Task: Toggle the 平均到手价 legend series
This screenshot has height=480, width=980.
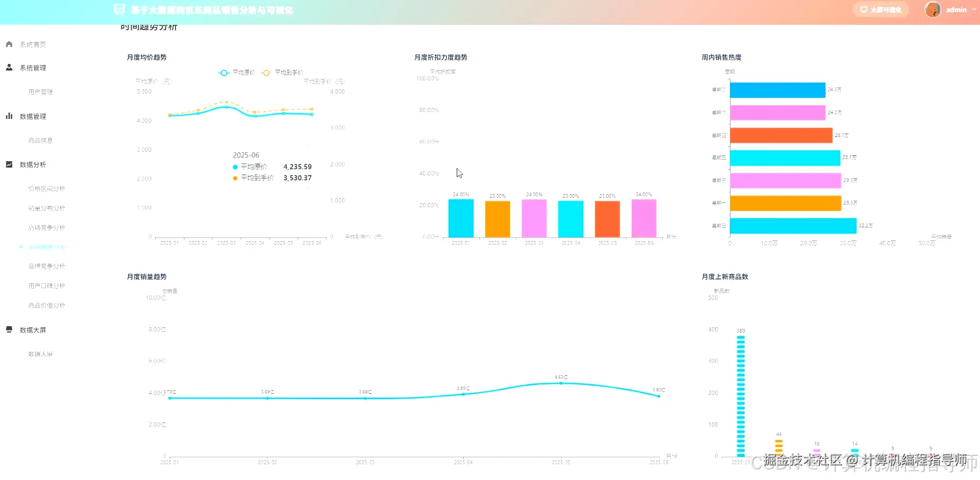Action: point(282,72)
